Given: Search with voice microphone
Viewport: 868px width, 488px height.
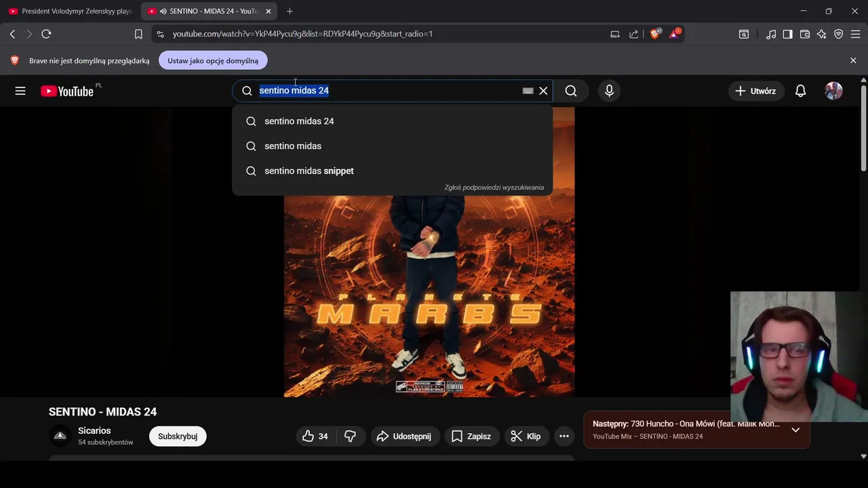Looking at the screenshot, I should click(609, 91).
